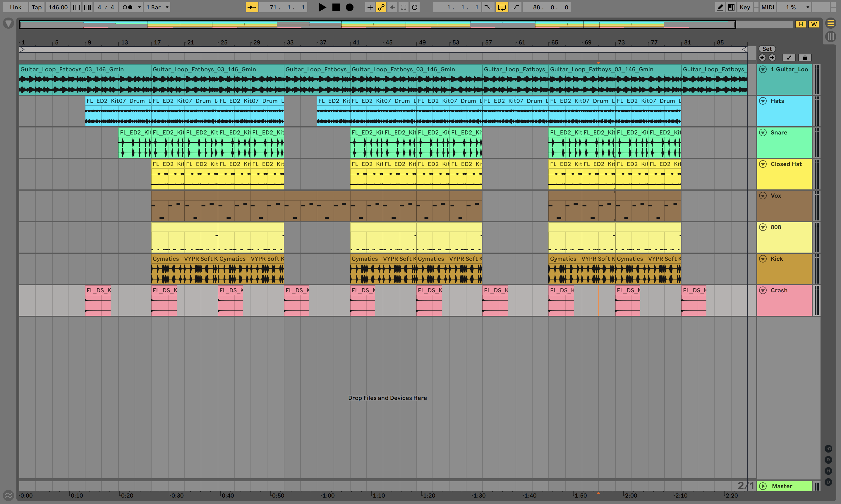Click the loop brace start marker
Viewport: 841px width, 504px height.
pyautogui.click(x=22, y=50)
